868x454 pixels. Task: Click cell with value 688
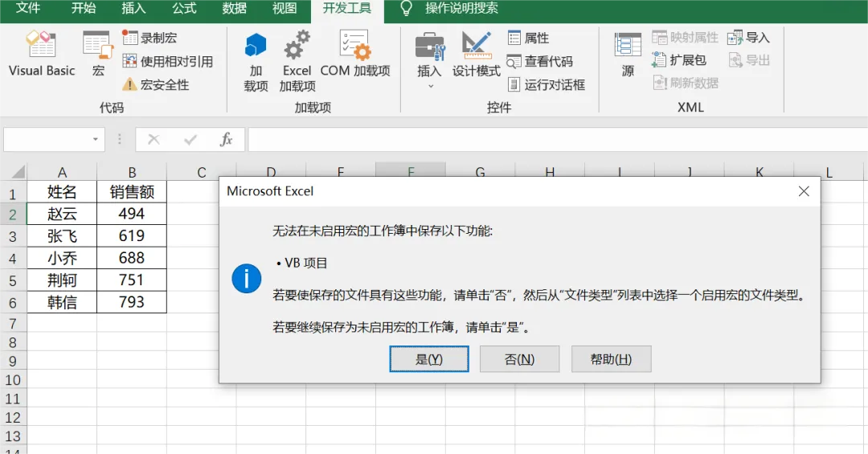pos(132,258)
